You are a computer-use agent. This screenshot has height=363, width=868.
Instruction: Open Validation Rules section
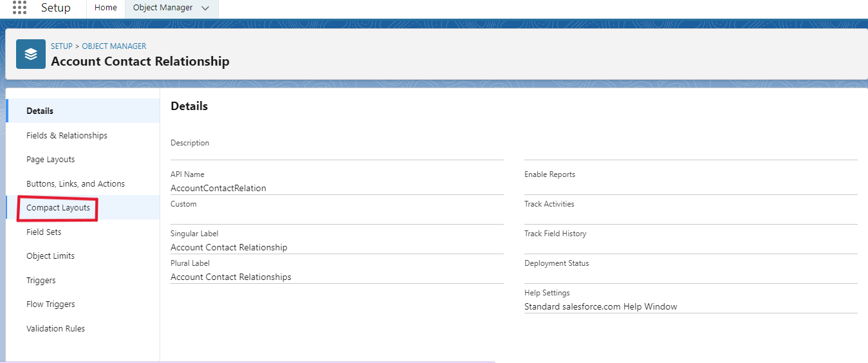click(55, 328)
